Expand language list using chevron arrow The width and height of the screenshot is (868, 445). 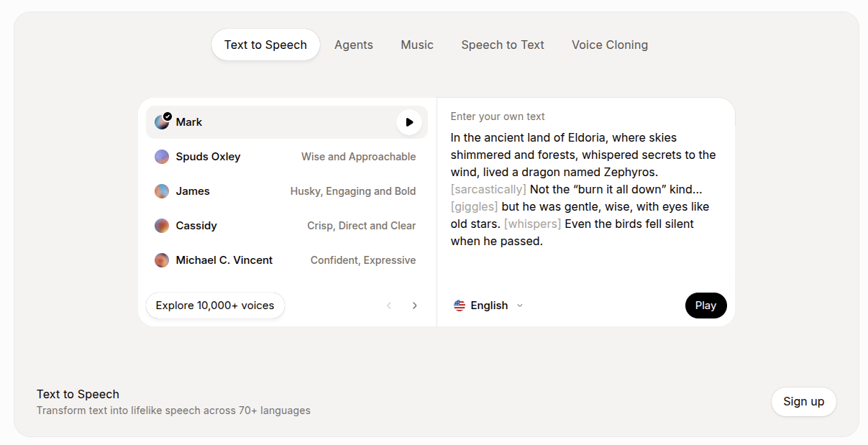pyautogui.click(x=520, y=306)
